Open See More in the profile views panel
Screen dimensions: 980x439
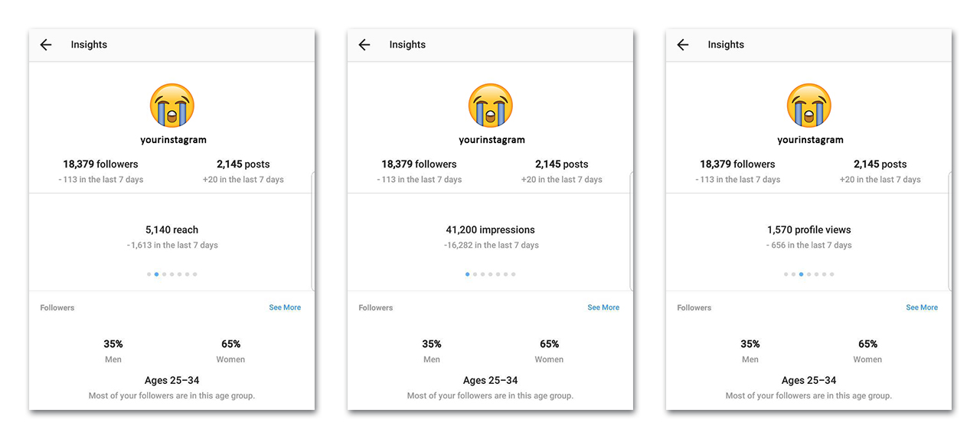(922, 307)
